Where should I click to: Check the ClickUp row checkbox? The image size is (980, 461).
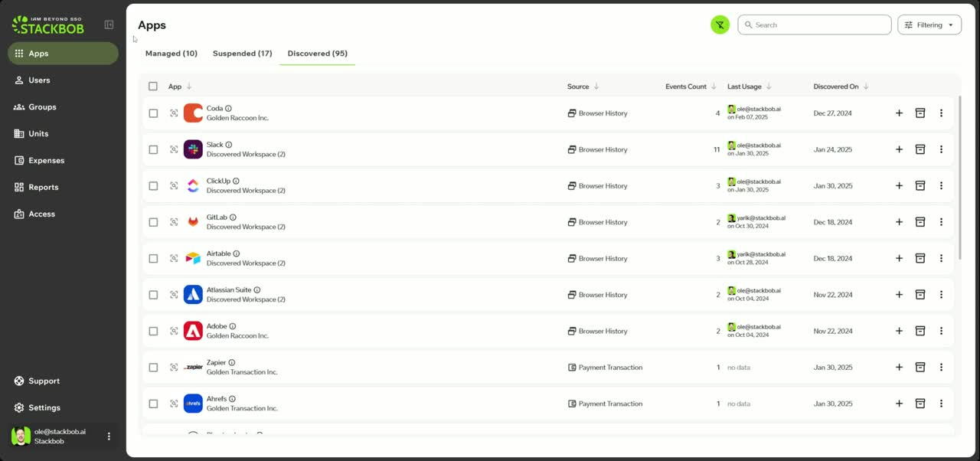[x=153, y=186]
